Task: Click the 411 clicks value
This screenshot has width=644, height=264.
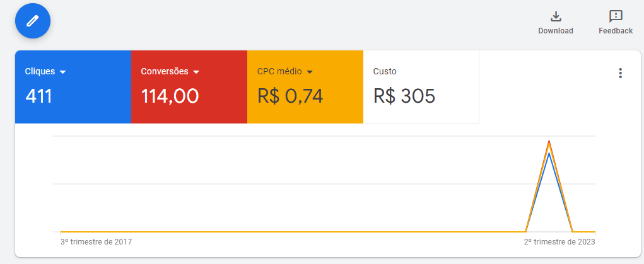Action: pos(38,96)
